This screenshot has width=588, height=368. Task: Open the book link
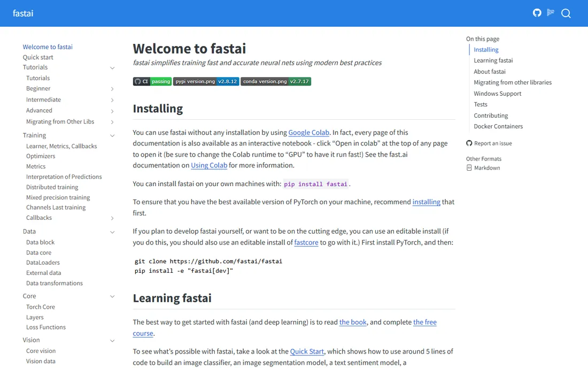click(353, 322)
